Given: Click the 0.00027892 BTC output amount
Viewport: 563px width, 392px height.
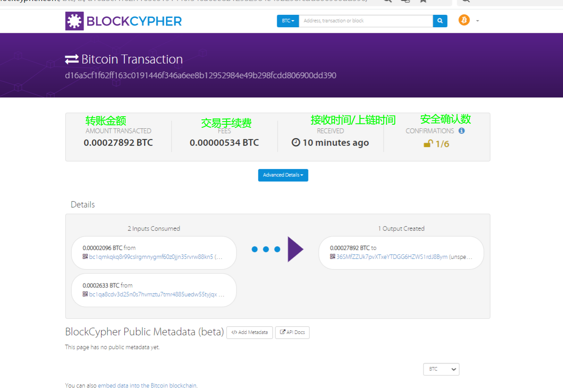Looking at the screenshot, I should (x=350, y=248).
